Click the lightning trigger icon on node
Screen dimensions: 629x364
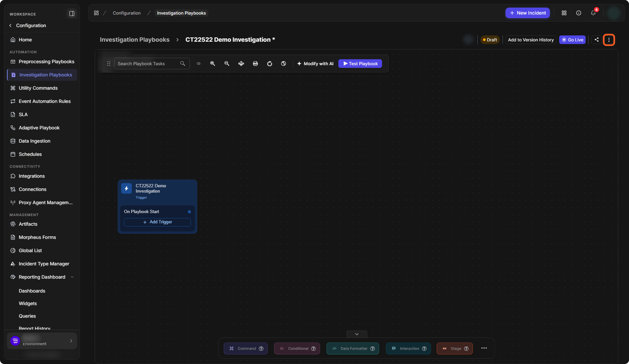pyautogui.click(x=126, y=188)
